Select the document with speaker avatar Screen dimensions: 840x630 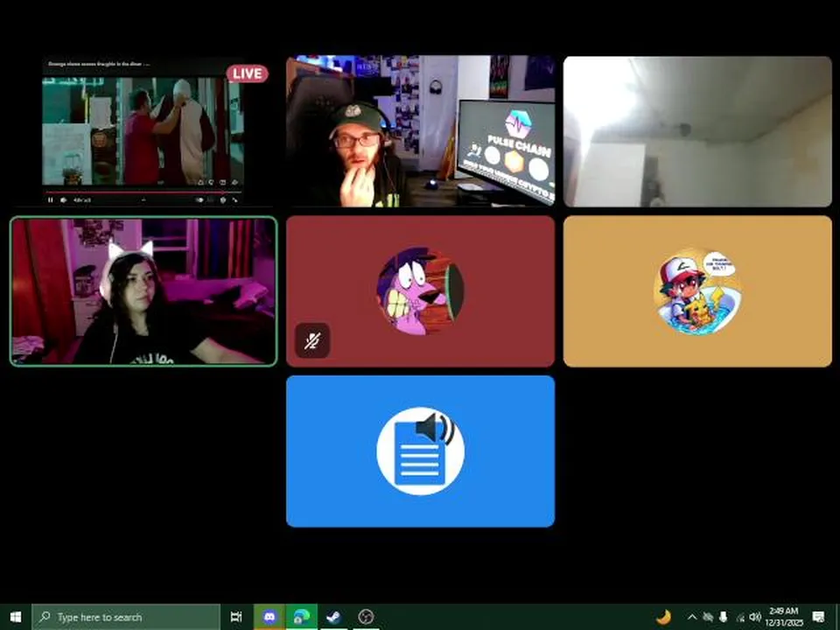click(x=421, y=451)
